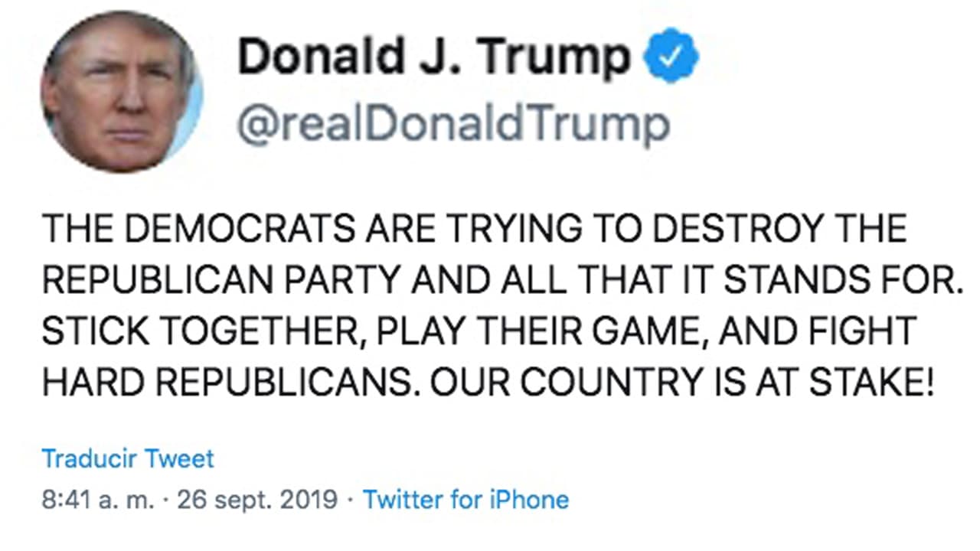Select the 26 sept. 2019 date

coord(257,500)
